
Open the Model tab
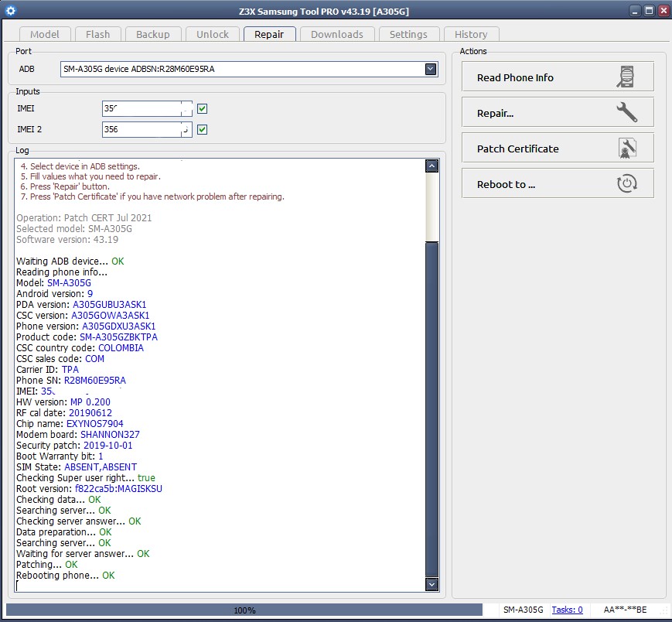[x=45, y=34]
